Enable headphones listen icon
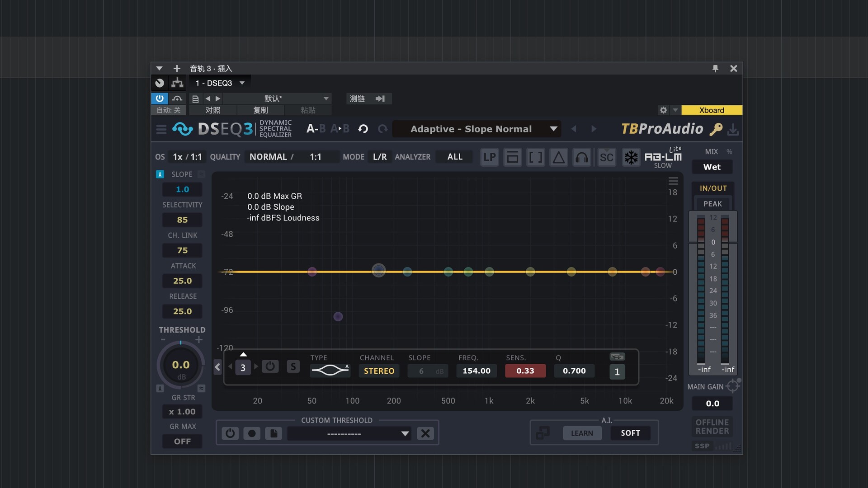Screen dimensions: 868x488 (582, 157)
